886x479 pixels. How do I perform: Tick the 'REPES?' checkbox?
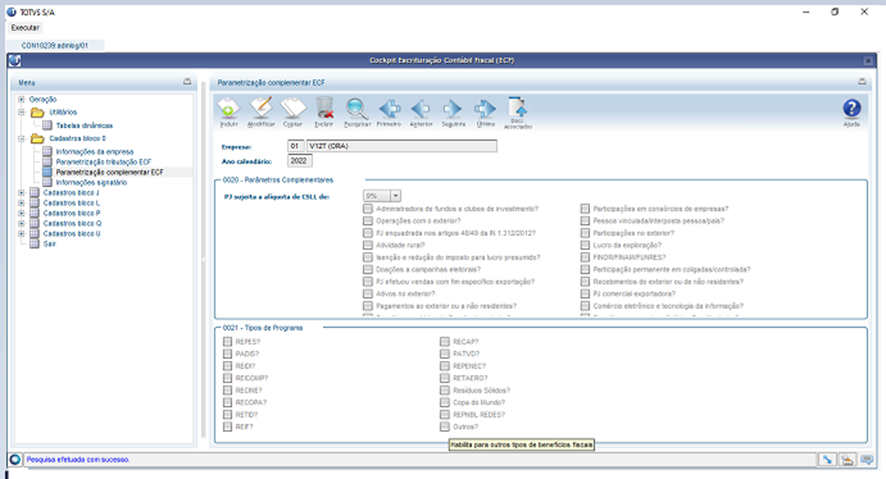click(x=228, y=342)
